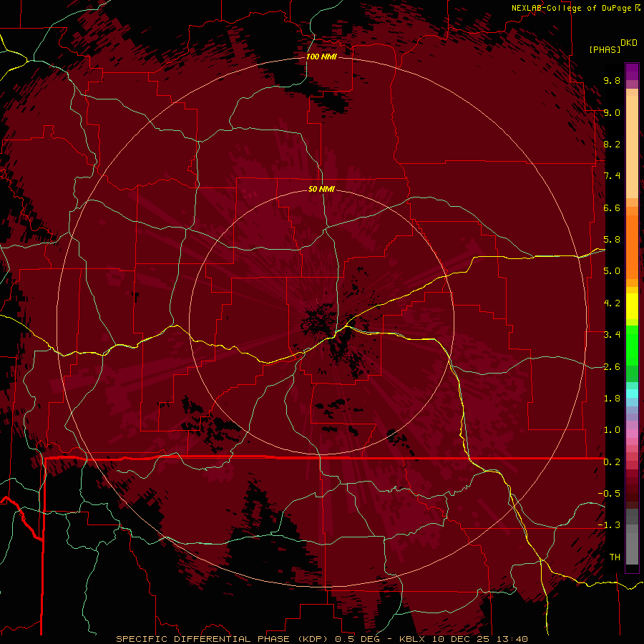This screenshot has height=644, width=644.
Task: Click the -1.3 value on the scale
Action: pyautogui.click(x=609, y=525)
